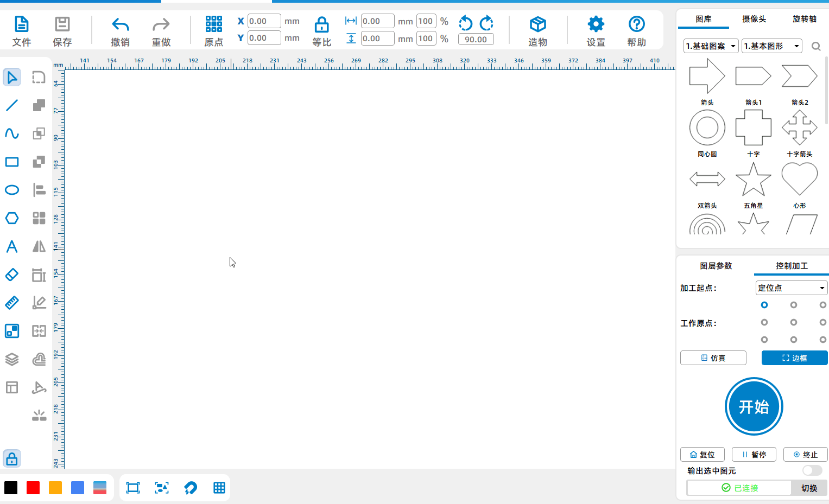The image size is (829, 504).
Task: Select the bottom-left 工作原点 radio
Action: [x=764, y=340]
